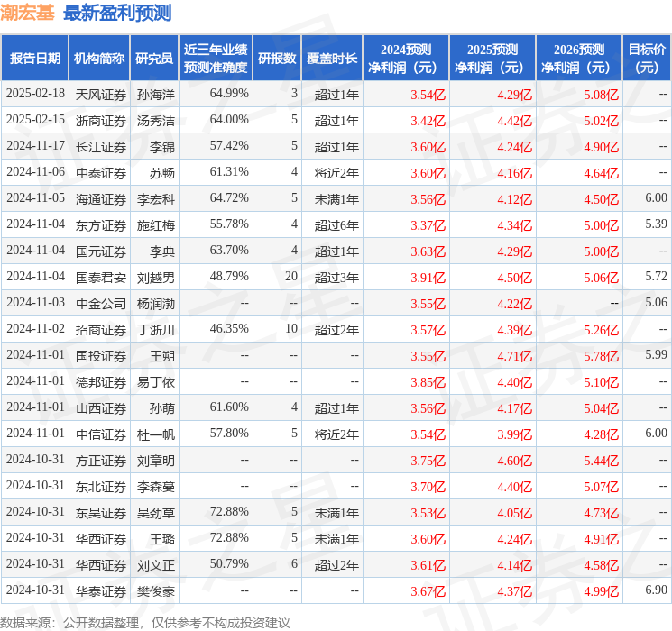Viewport: 672px width, 631px height.
Task: Click analyst name 刘越男
Action: [x=156, y=277]
